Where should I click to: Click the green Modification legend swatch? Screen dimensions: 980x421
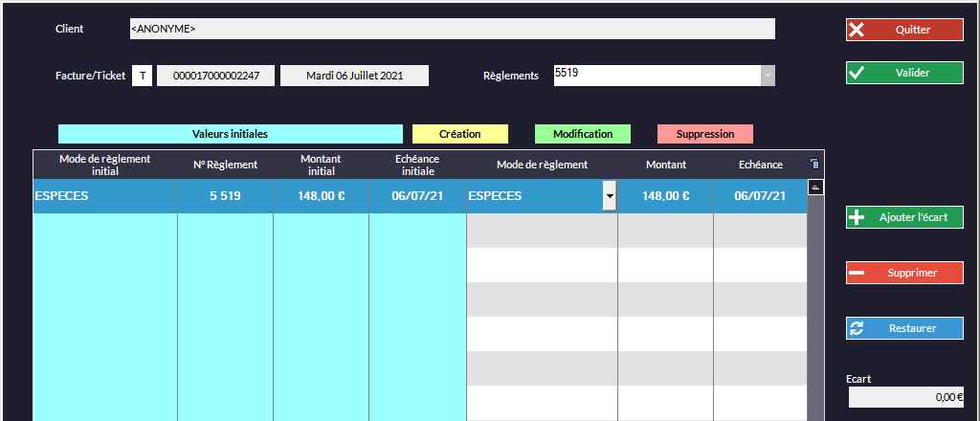coord(583,134)
